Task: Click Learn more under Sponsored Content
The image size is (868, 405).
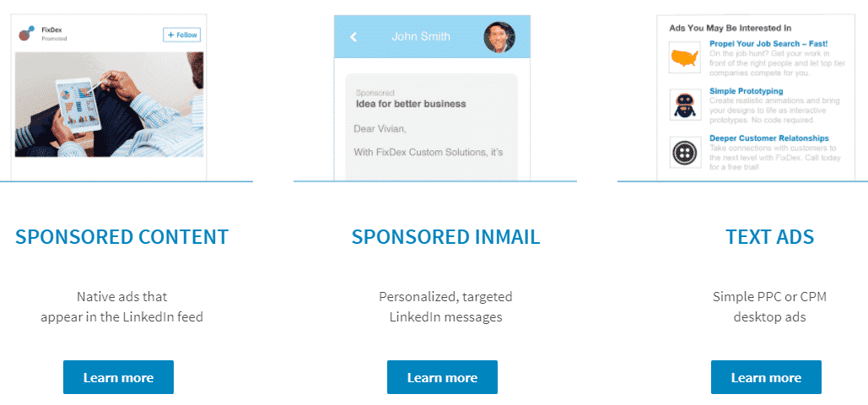Action: [118, 377]
